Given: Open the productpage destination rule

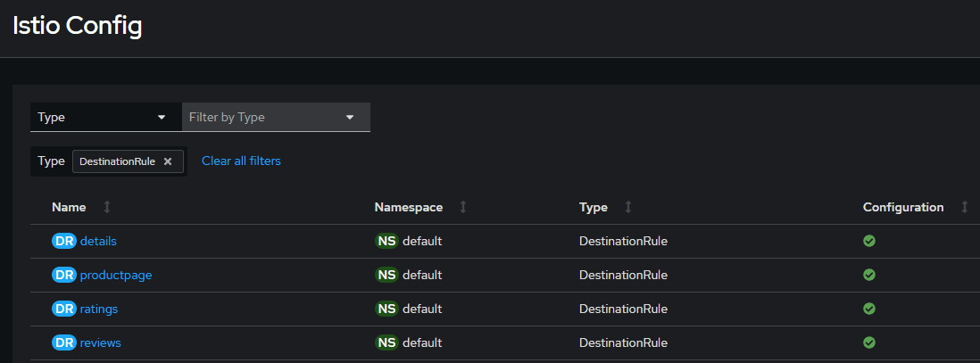Looking at the screenshot, I should [116, 275].
